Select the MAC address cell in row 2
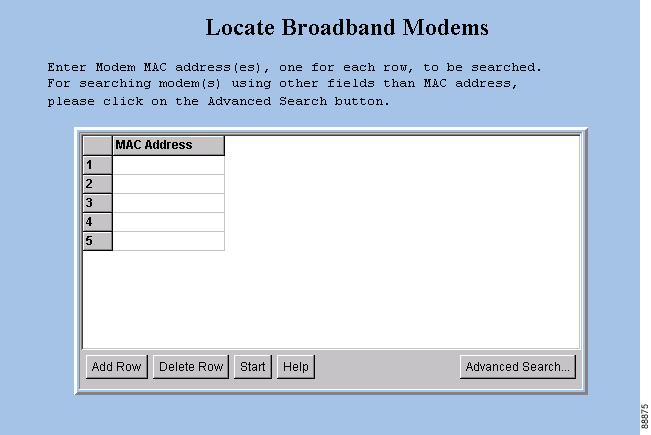The width and height of the screenshot is (651, 435). tap(169, 184)
